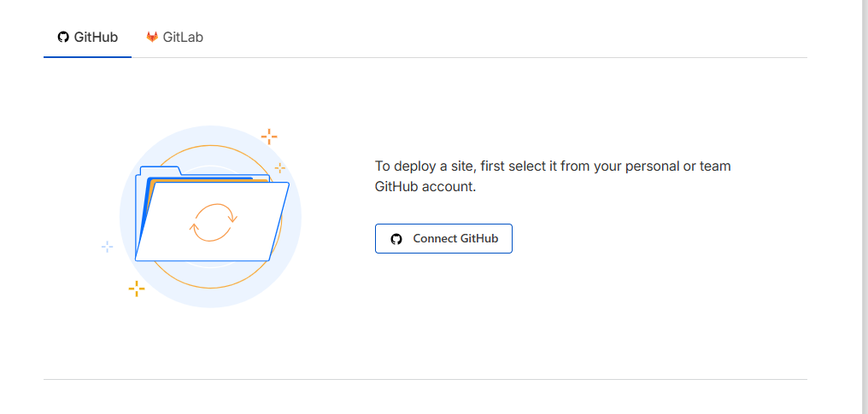Click the "GitLab" label text

(x=183, y=38)
